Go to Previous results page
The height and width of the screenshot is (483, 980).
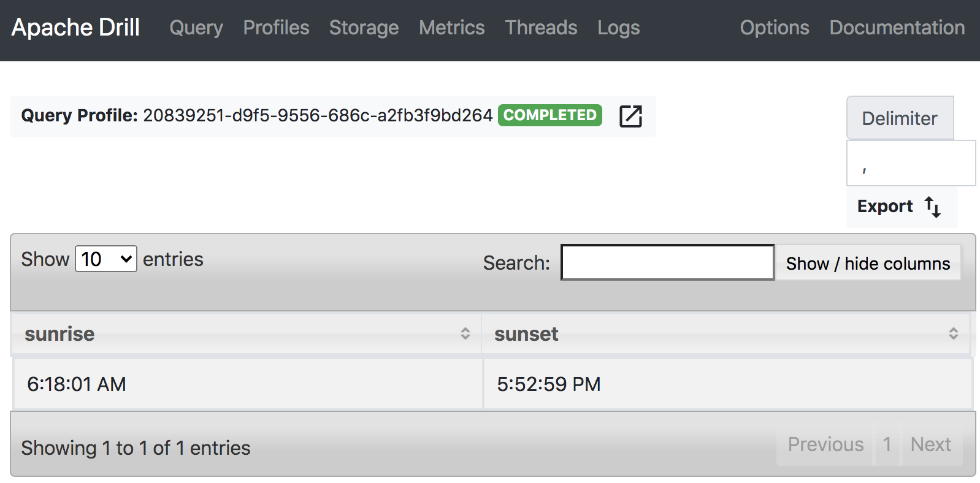pyautogui.click(x=825, y=444)
